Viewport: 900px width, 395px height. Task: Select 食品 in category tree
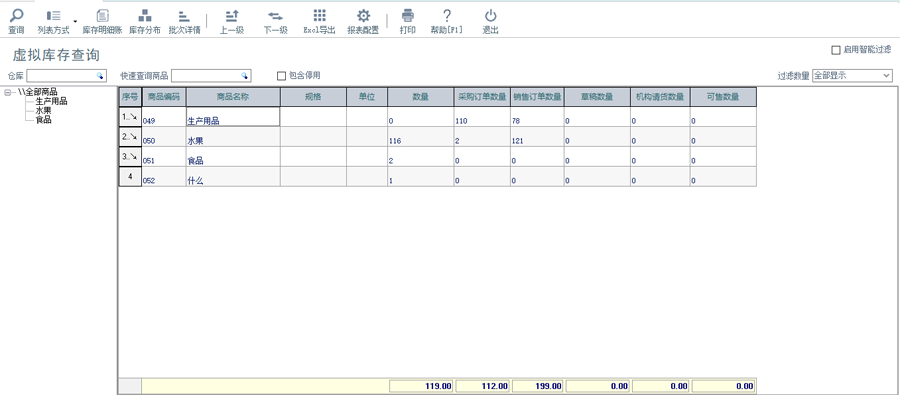click(44, 119)
